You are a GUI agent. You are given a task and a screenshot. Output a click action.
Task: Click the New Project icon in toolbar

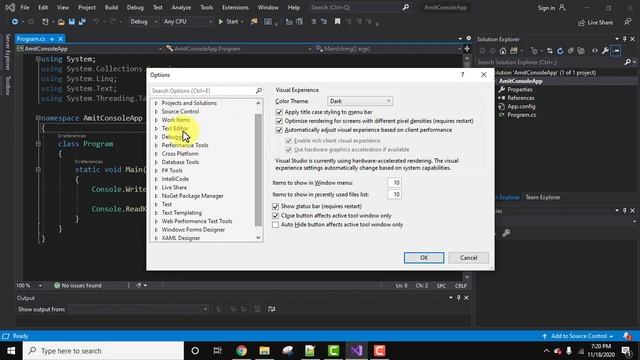click(x=45, y=22)
